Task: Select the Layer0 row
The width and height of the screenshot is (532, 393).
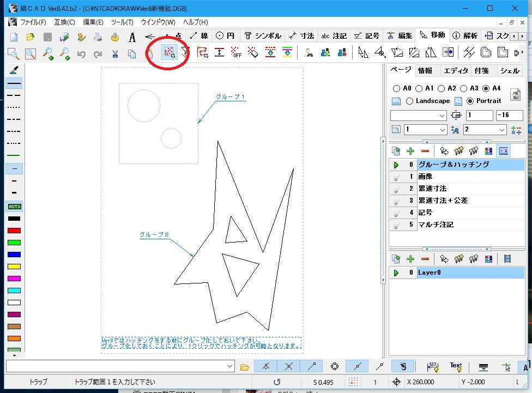Action: tap(457, 273)
